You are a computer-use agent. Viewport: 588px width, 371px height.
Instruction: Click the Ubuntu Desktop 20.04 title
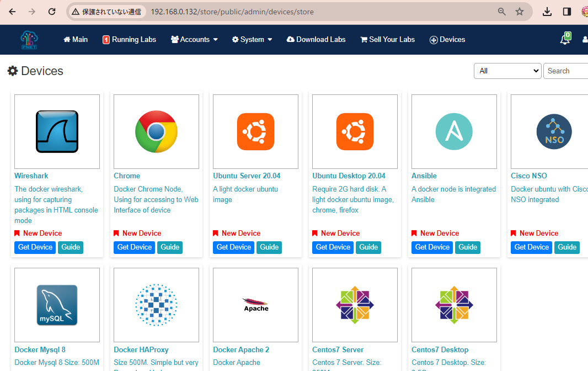(349, 176)
